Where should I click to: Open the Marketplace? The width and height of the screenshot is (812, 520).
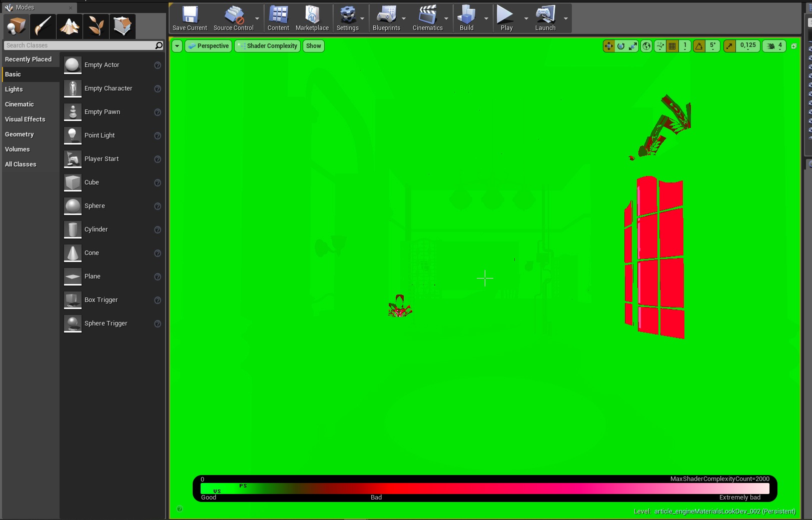[x=311, y=18]
